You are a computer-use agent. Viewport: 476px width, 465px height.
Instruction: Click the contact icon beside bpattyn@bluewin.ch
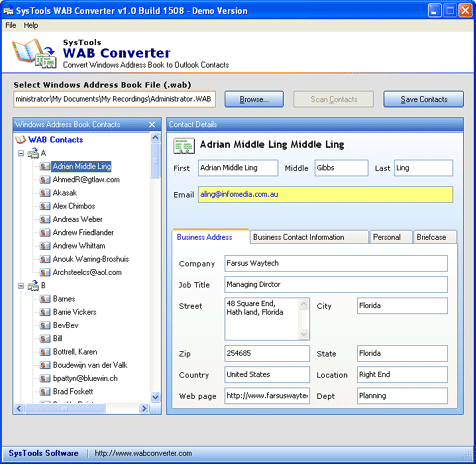pos(45,378)
